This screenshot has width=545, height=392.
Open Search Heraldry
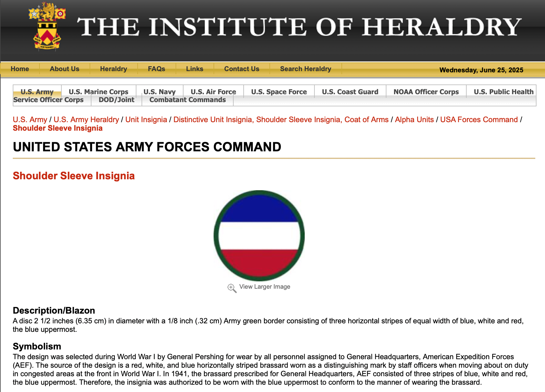(306, 69)
